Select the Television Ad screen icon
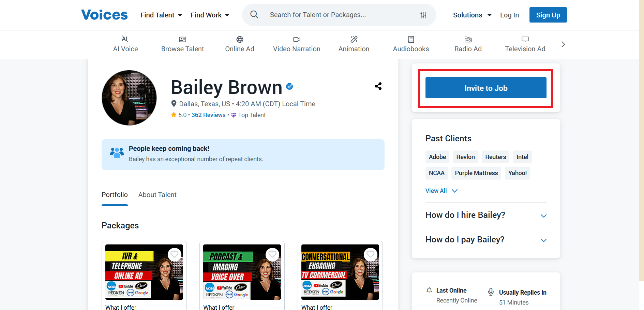644x310 pixels. coord(525,39)
